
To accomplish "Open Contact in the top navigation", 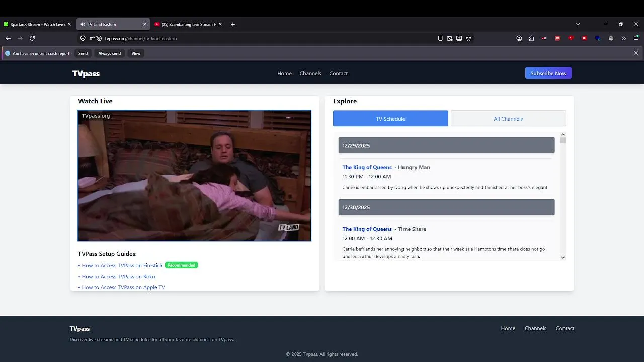I will click(339, 73).
